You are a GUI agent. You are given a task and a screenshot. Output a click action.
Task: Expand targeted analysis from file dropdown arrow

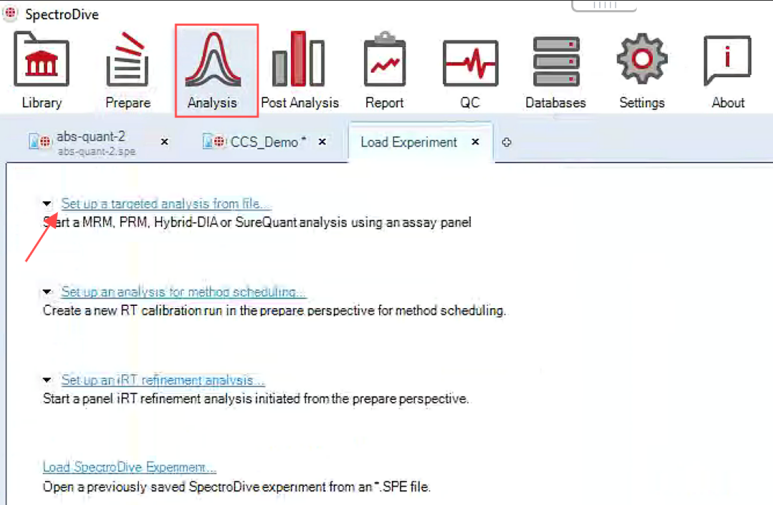47,203
